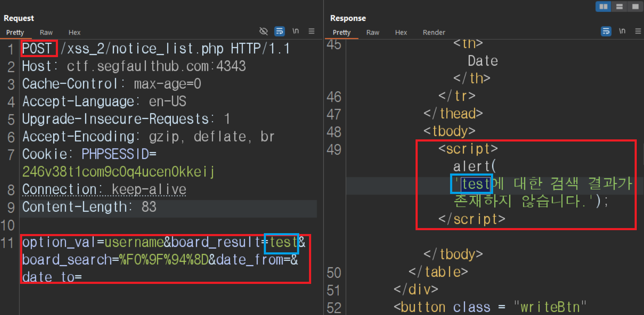Toggle non-printable \n characters in Request
The width and height of the screenshot is (644, 315).
pos(296,31)
